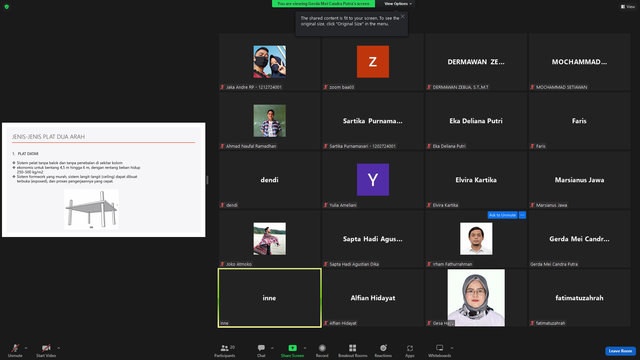The width and height of the screenshot is (640, 360).
Task: Start Video camera button
Action: click(46, 350)
